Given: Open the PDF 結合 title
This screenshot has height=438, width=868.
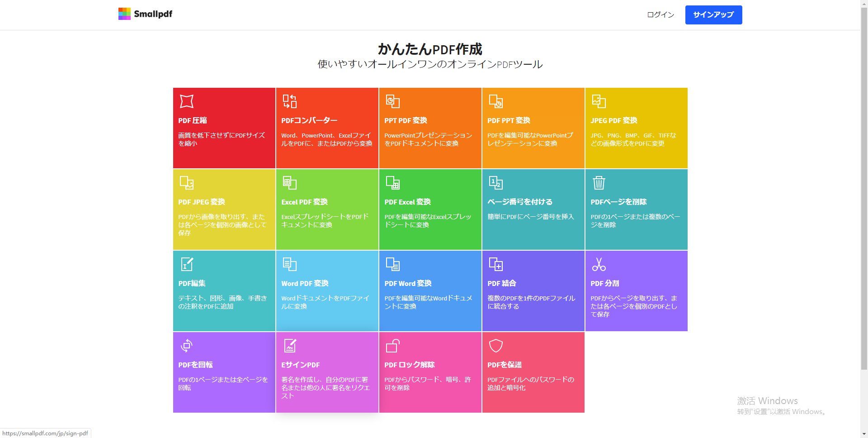Looking at the screenshot, I should (502, 283).
